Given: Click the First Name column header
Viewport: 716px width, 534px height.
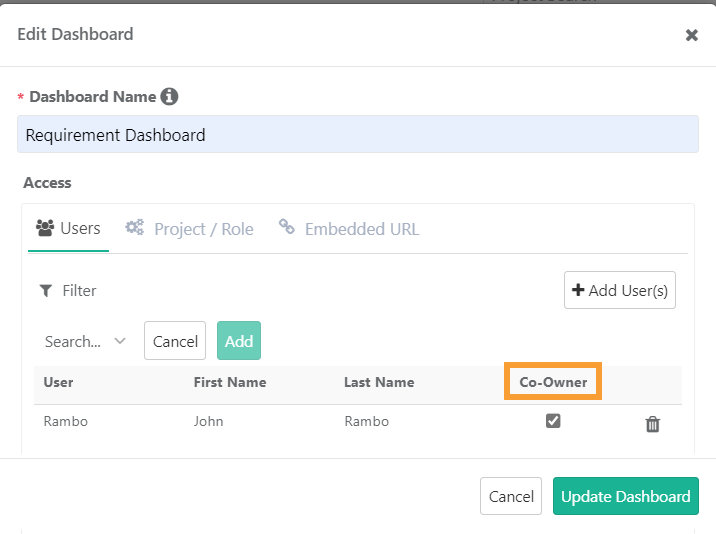Looking at the screenshot, I should point(229,382).
